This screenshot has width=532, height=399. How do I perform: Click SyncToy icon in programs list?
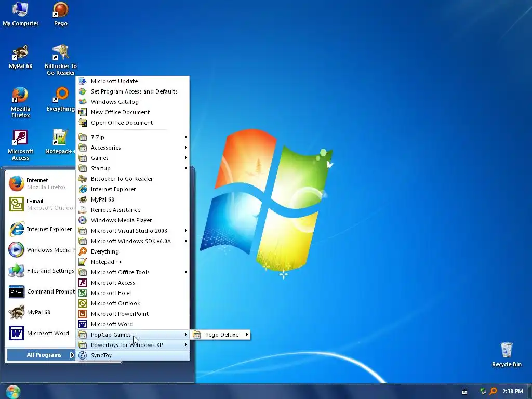(x=83, y=355)
